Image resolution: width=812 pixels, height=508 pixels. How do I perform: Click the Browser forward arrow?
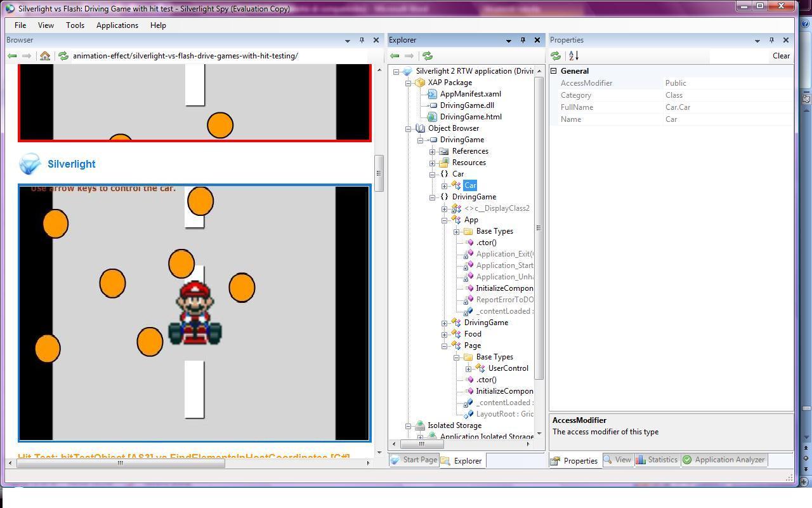26,56
